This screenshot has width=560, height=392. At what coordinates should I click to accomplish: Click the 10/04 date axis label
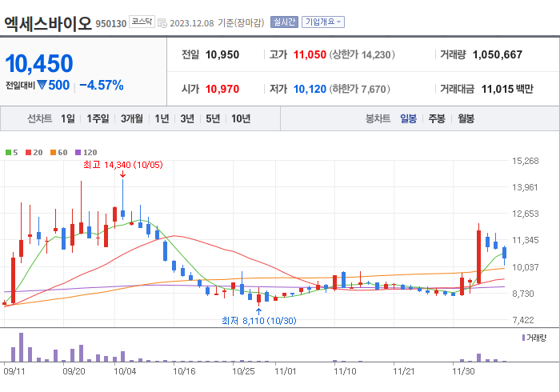click(125, 371)
